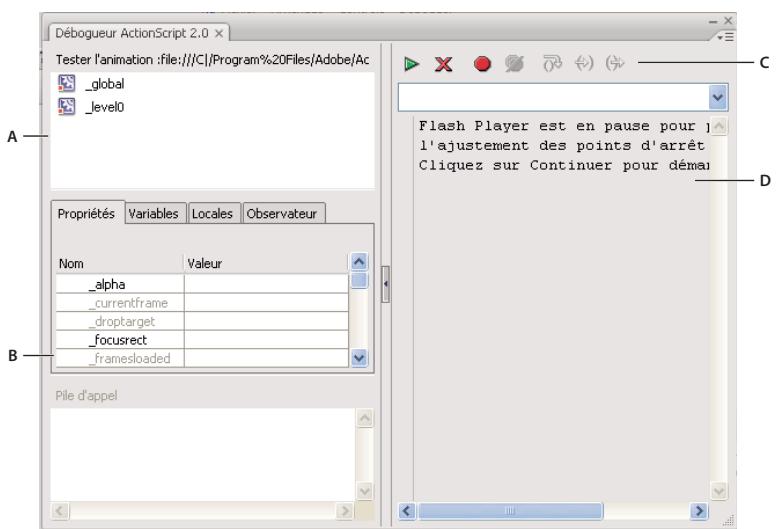The width and height of the screenshot is (779, 529).
Task: Click Pile d'appel scroll up arrow
Action: tap(365, 418)
